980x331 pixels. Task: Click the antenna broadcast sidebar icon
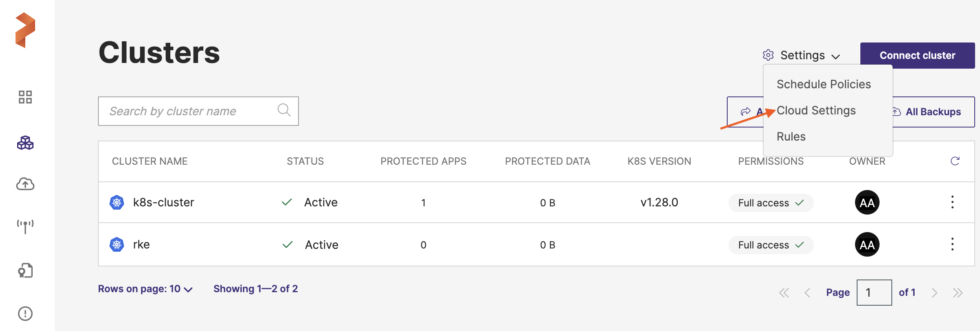[x=25, y=226]
